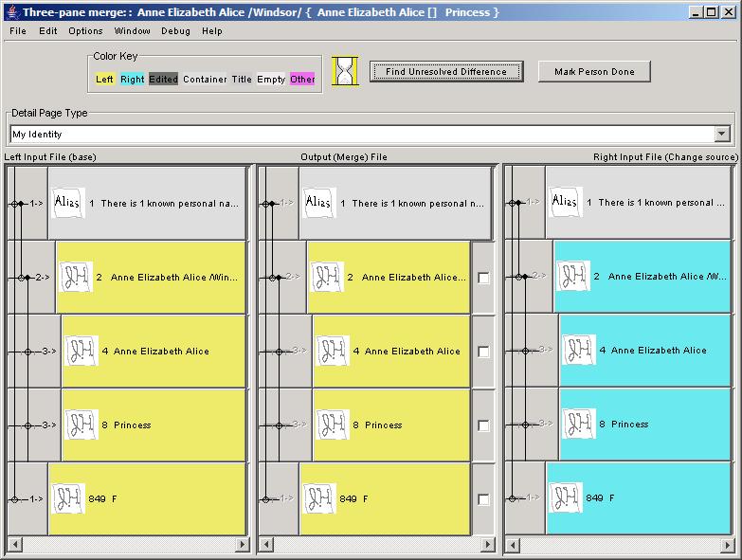Expand the level 1 node for 849 F in left pane
Image resolution: width=742 pixels, height=560 pixels.
[x=14, y=498]
